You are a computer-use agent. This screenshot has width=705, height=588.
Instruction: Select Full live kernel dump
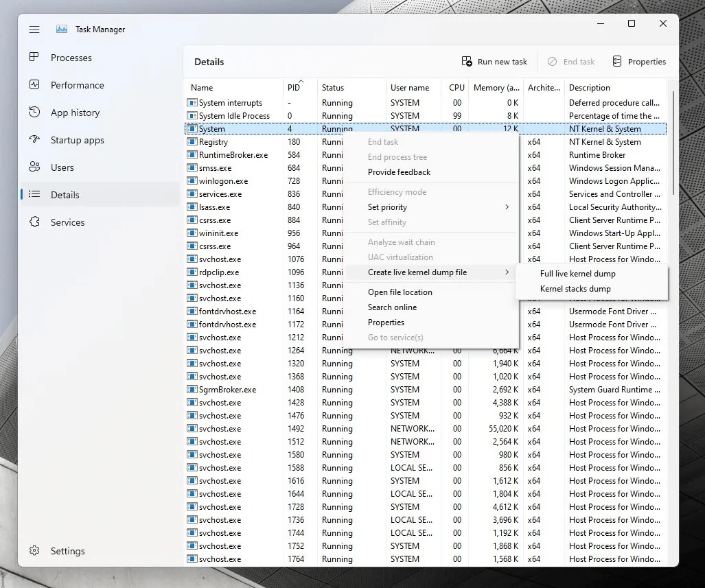click(x=577, y=273)
